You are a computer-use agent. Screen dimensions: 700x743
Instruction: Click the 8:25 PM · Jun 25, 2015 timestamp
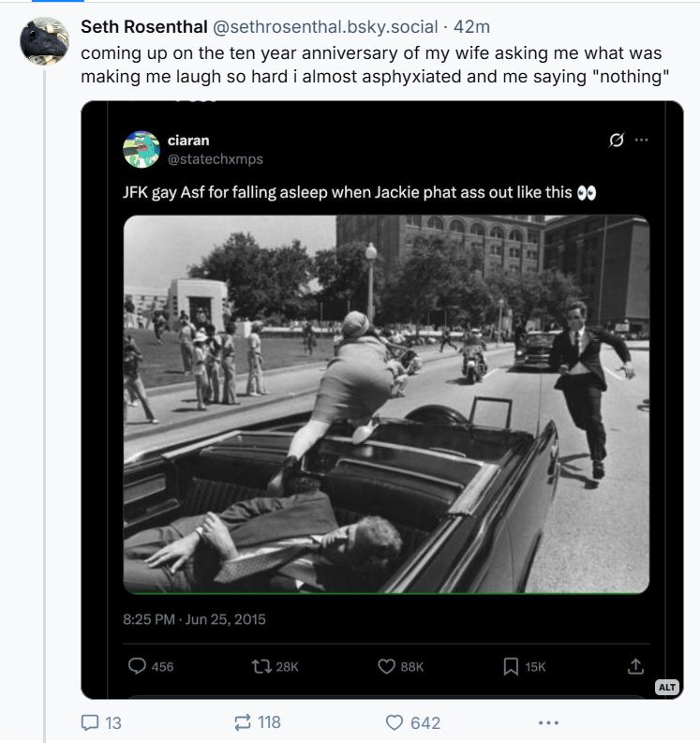(x=194, y=619)
